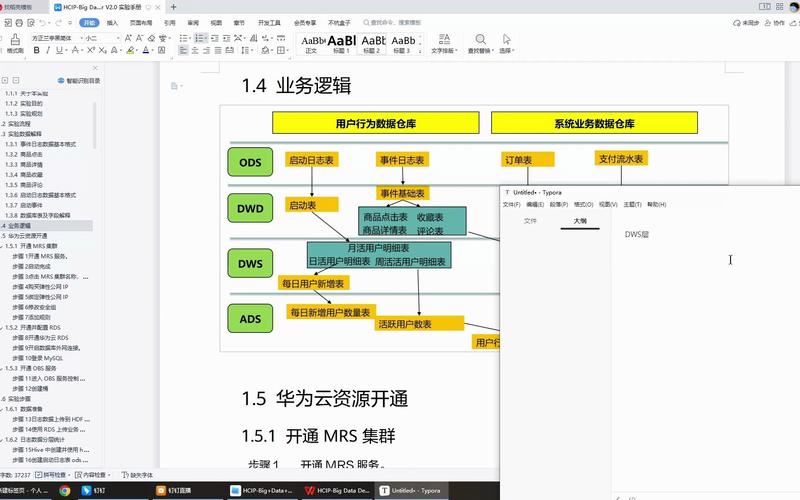The height and width of the screenshot is (500, 800).
Task: Click the redo arrow in quick access bar
Action: tap(59, 22)
